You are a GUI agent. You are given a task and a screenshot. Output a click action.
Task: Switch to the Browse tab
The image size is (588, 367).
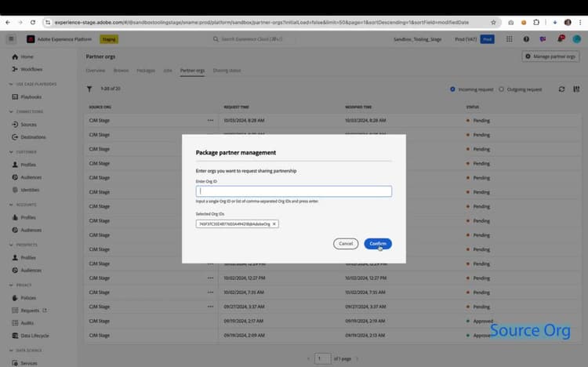(x=121, y=71)
